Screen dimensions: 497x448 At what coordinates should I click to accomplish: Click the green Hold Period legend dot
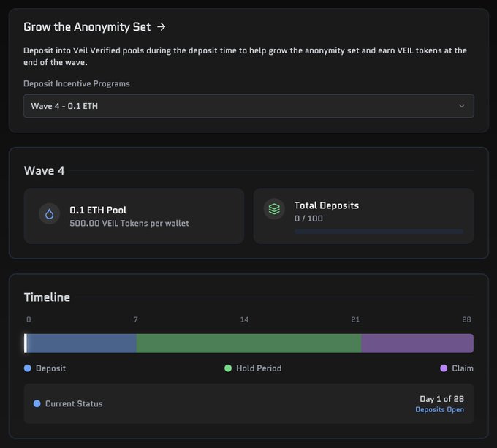pos(228,368)
